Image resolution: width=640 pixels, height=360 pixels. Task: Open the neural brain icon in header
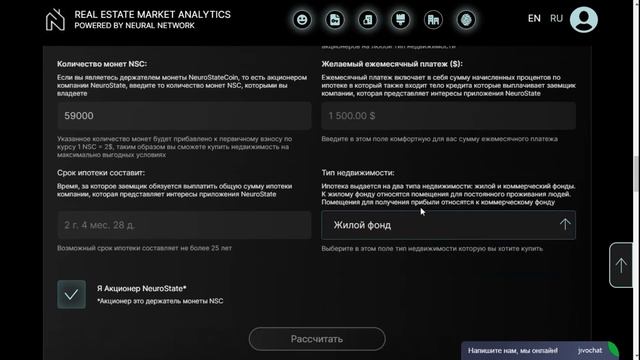point(466,20)
